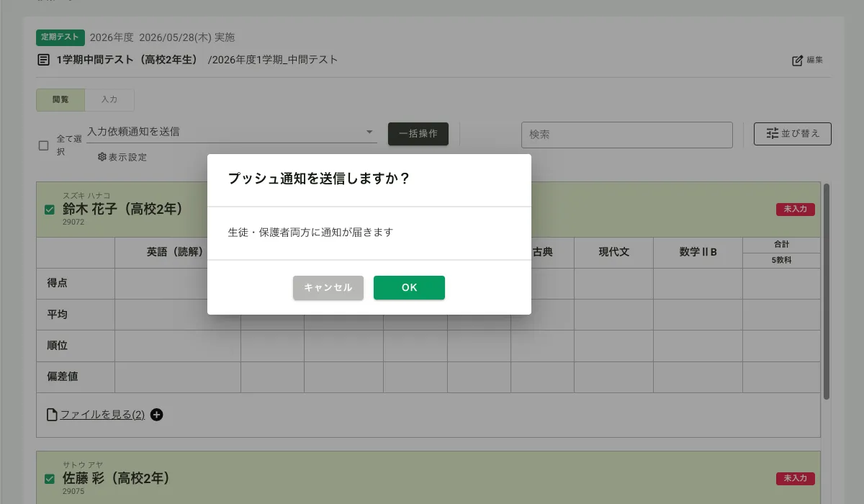Click the edit pencil icon
The width and height of the screenshot is (864, 504).
tap(797, 60)
